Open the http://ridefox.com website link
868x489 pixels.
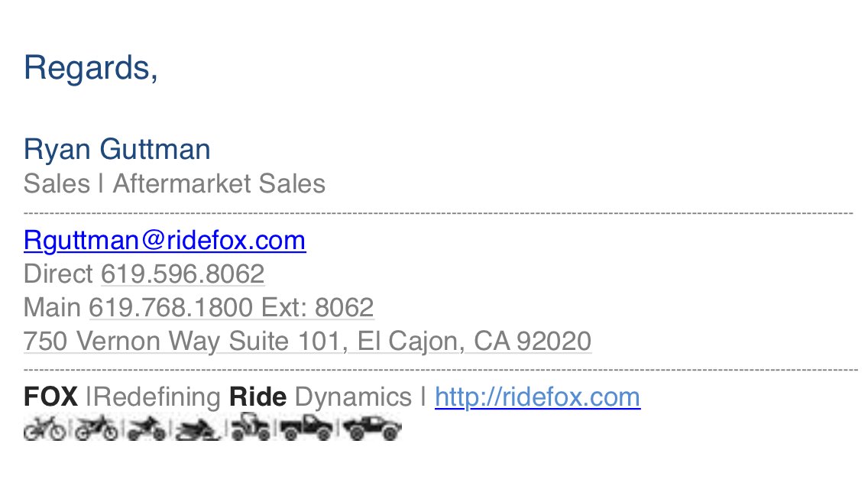pos(537,397)
